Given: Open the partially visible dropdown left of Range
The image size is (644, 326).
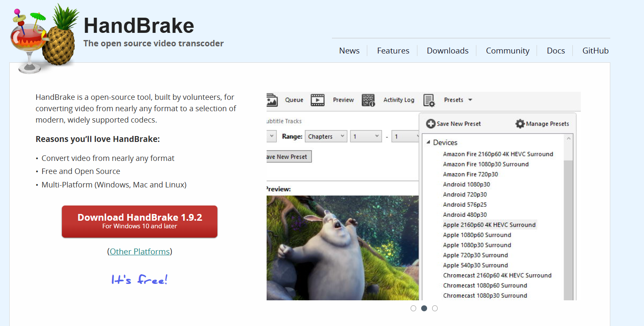Looking at the screenshot, I should click(271, 136).
